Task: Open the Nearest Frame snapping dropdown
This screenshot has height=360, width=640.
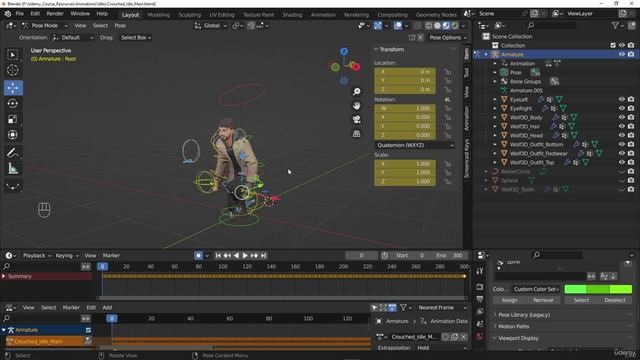Action: (441, 307)
